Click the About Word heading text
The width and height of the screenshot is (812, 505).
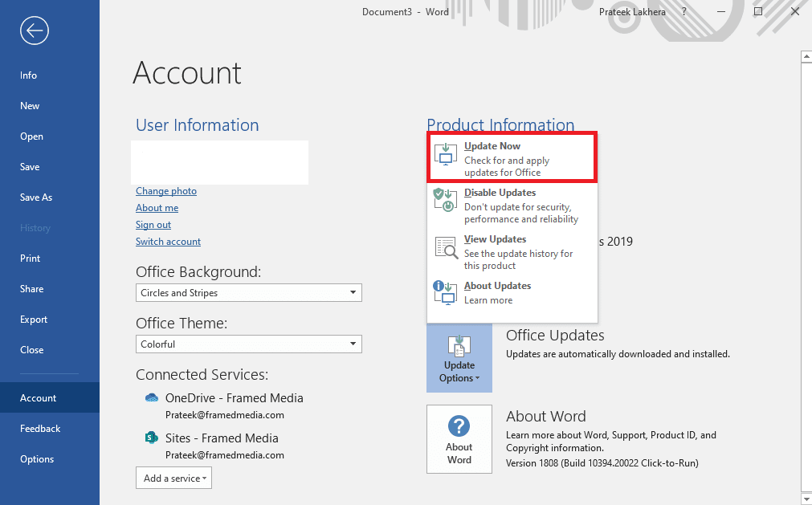(546, 416)
